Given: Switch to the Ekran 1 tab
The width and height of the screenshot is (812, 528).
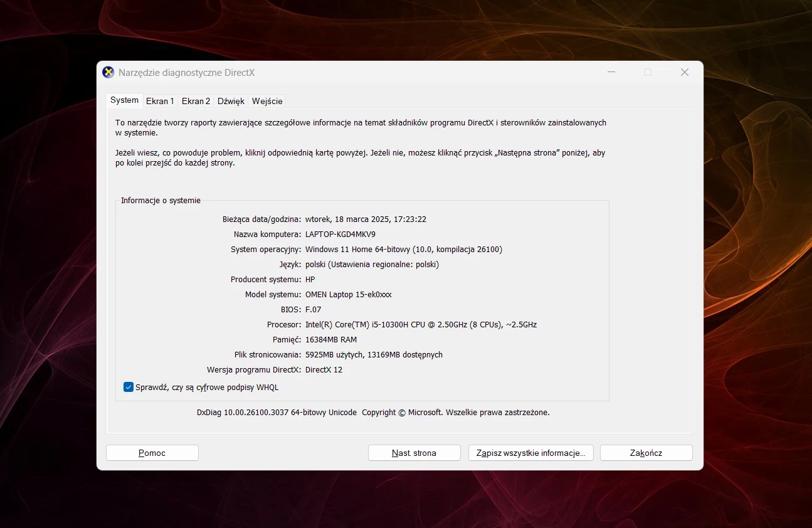Looking at the screenshot, I should [160, 101].
